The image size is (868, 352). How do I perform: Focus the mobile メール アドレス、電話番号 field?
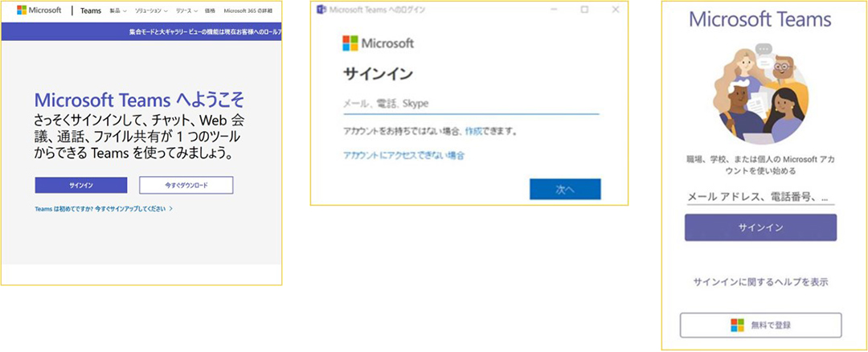pos(760,197)
